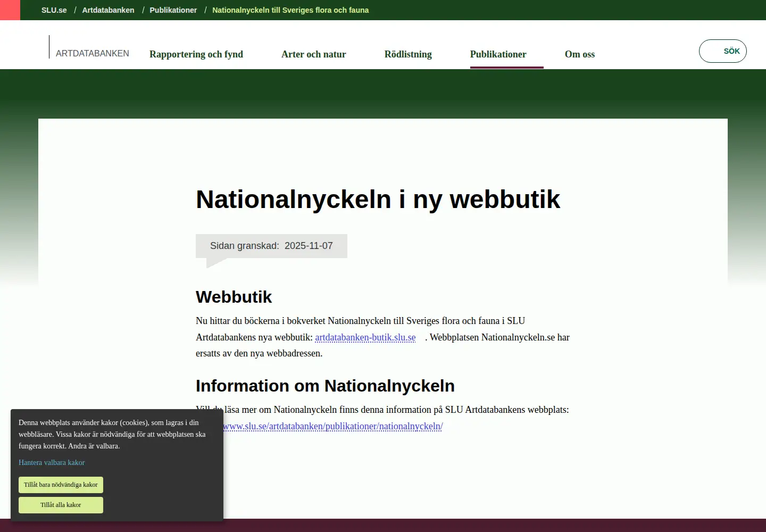Screen dimensions: 766x532
Task: Open the SLU.se breadcrumb link
Action: click(54, 10)
